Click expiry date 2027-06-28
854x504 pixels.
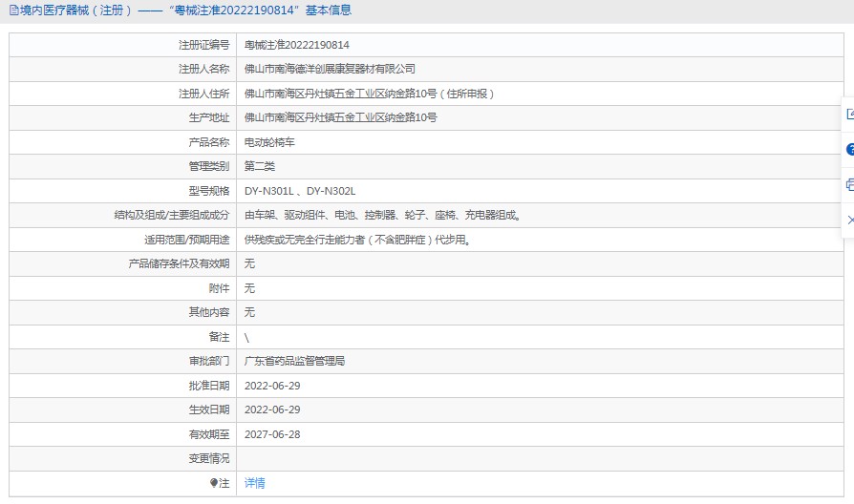(x=272, y=434)
